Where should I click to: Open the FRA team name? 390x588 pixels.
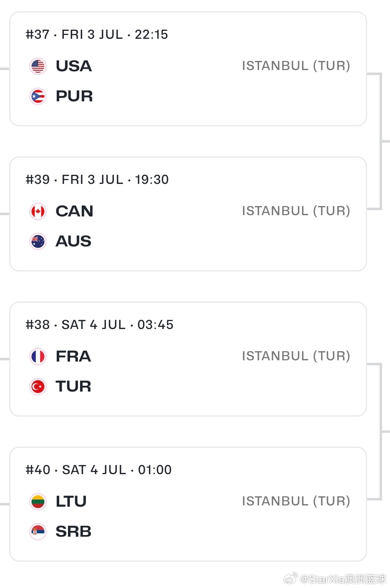[x=73, y=356]
